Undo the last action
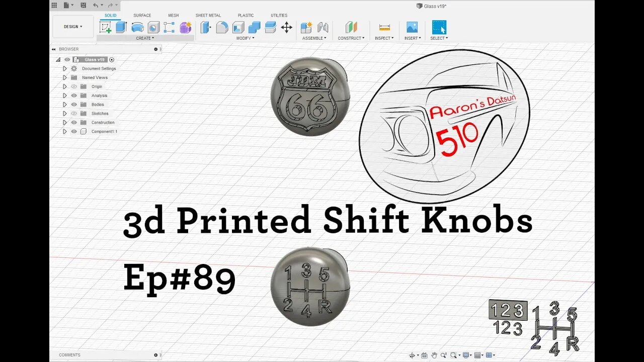This screenshot has width=644, height=362. 97,5
